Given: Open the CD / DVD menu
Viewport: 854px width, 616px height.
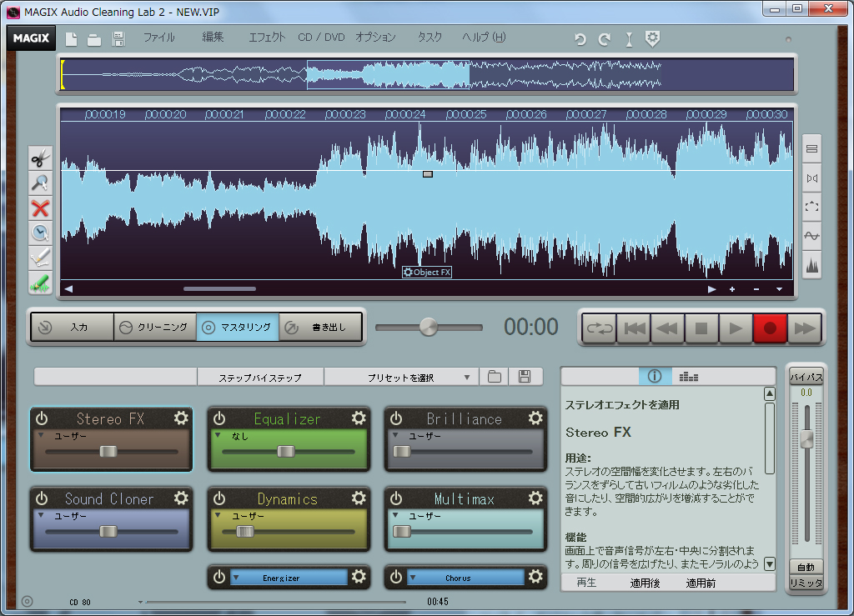Looking at the screenshot, I should 321,37.
